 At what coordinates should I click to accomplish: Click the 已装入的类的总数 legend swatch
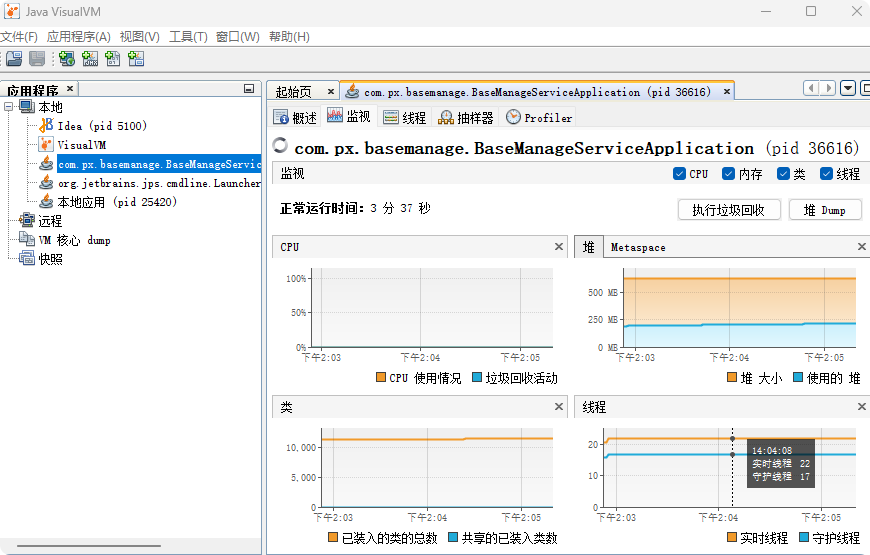pyautogui.click(x=333, y=537)
